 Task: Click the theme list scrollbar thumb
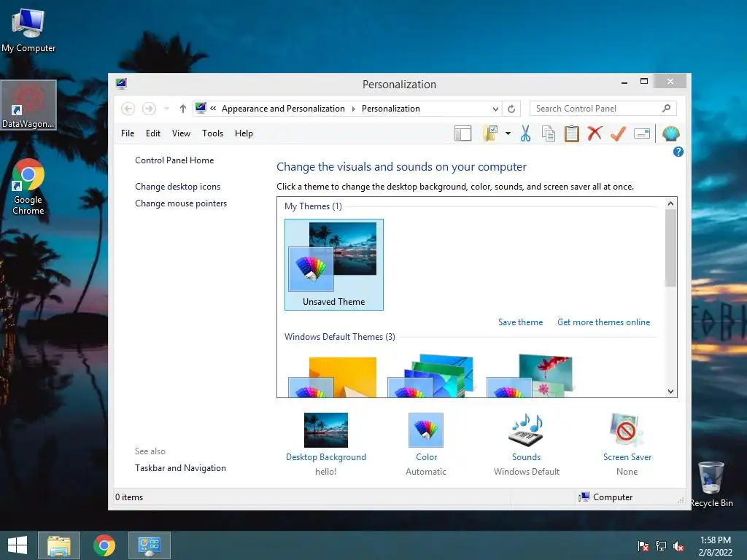click(x=671, y=248)
